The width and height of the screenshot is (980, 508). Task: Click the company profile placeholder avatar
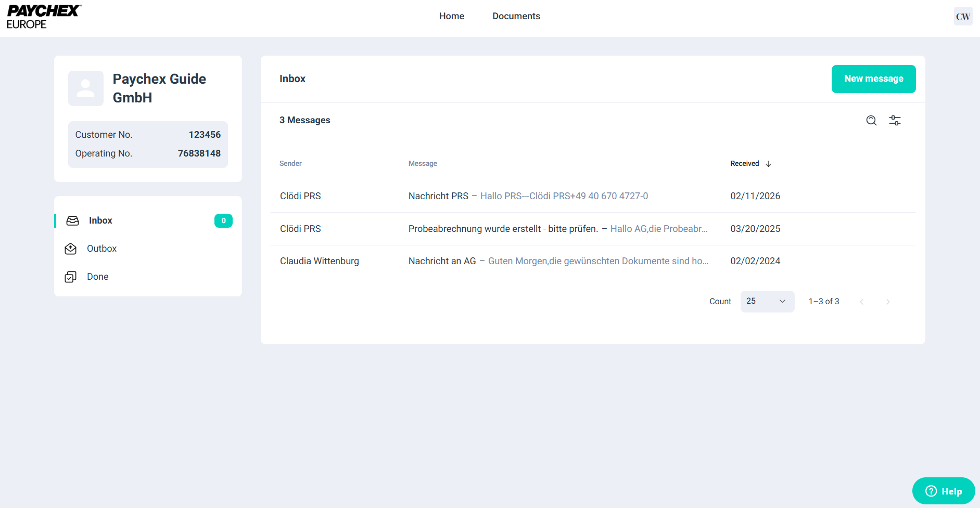tap(86, 88)
